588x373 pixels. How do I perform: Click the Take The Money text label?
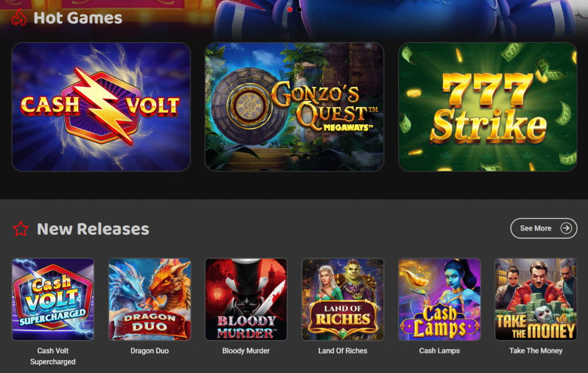pyautogui.click(x=536, y=351)
